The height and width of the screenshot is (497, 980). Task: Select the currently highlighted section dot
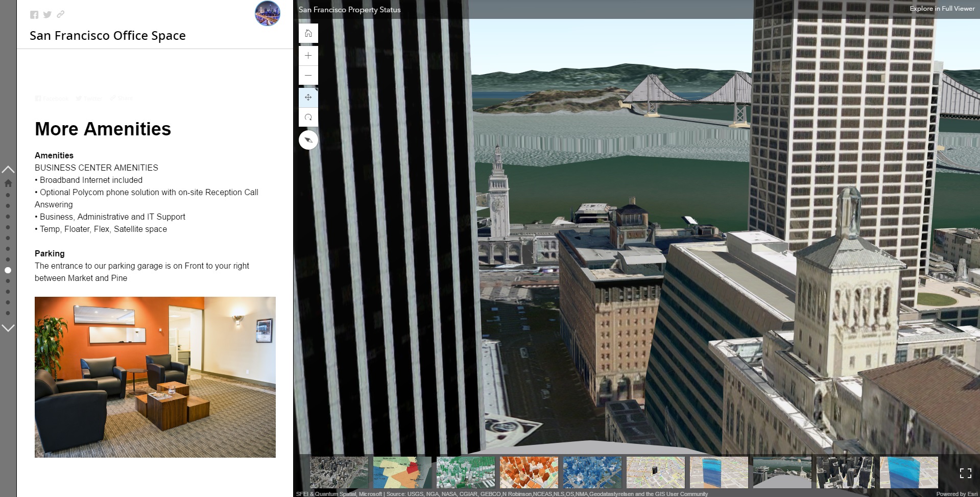8,270
